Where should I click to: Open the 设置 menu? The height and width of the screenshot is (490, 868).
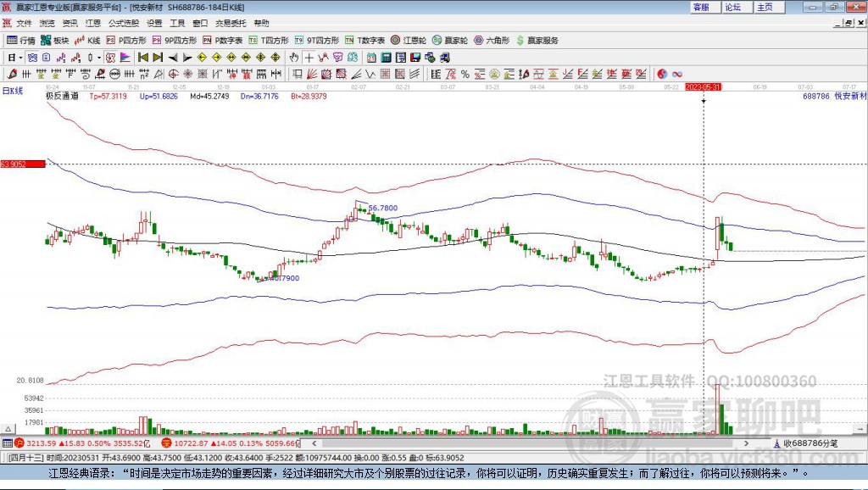154,23
